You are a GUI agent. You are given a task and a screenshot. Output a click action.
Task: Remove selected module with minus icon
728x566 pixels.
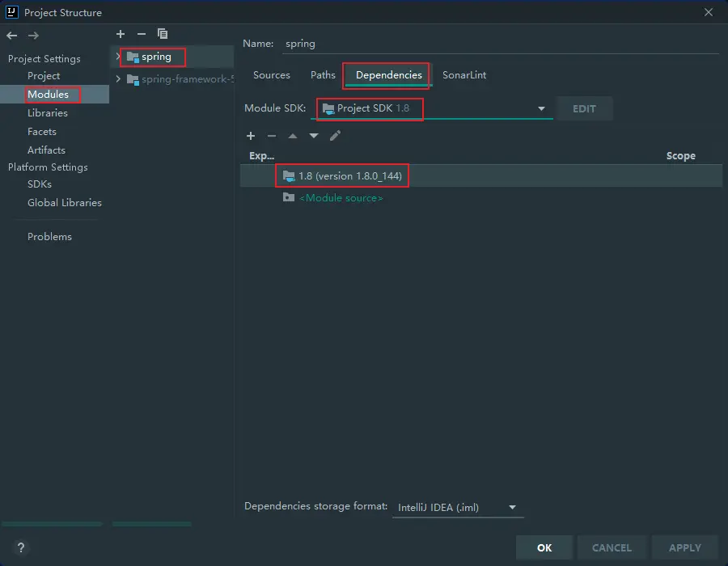142,34
